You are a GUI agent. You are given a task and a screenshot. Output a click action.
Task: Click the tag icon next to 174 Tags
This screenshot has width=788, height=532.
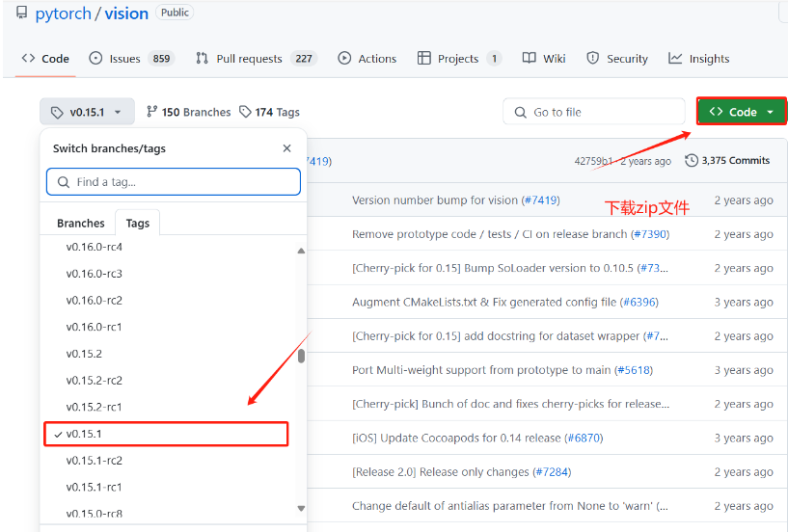[x=245, y=112]
